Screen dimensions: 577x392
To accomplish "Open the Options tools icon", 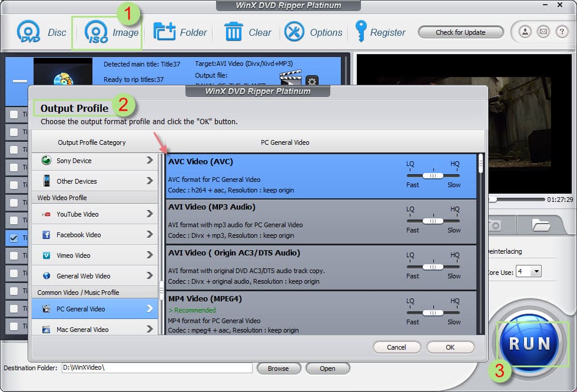I will [x=294, y=32].
